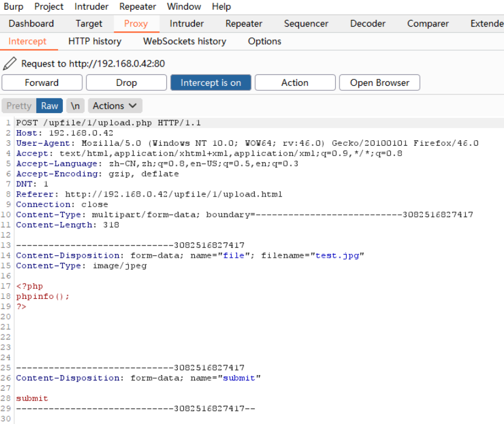The width and height of the screenshot is (504, 424).
Task: Open the Repeater menu in menu bar
Action: [137, 7]
